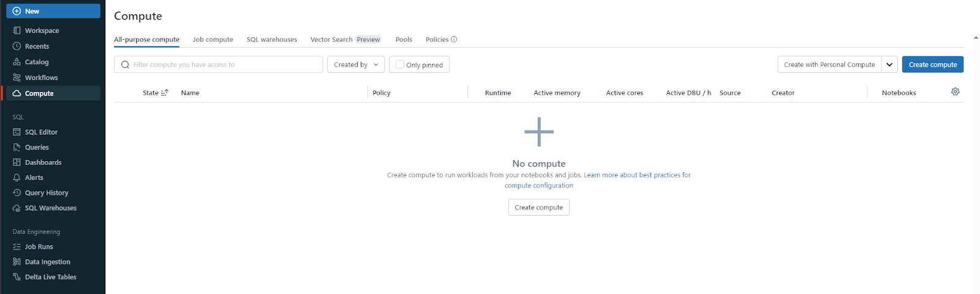The image size is (980, 294).
Task: Click the blue Create compute button
Action: click(x=932, y=64)
